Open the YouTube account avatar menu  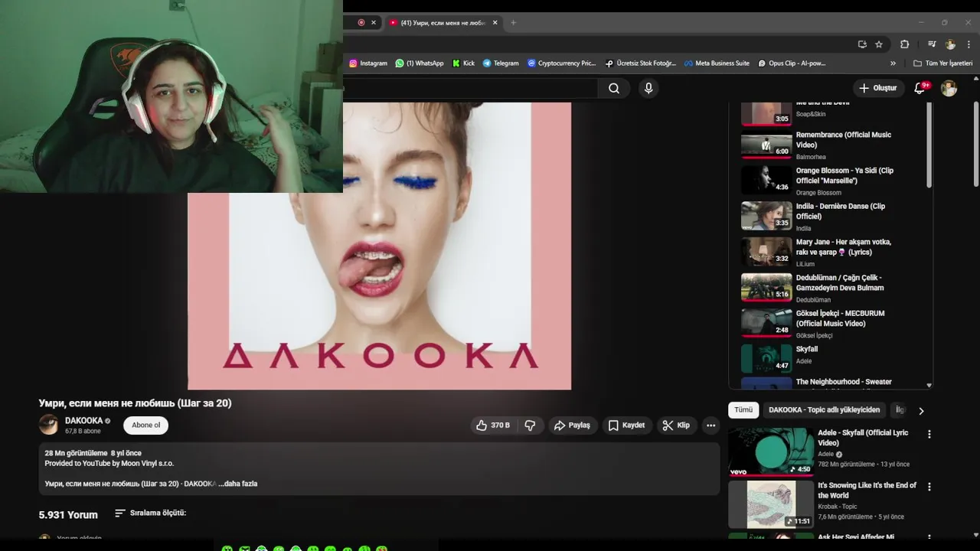949,88
